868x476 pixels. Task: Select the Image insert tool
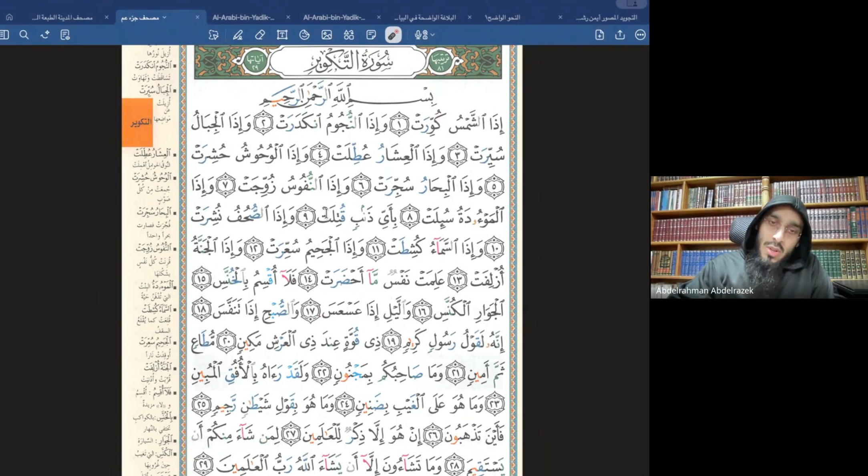[327, 35]
